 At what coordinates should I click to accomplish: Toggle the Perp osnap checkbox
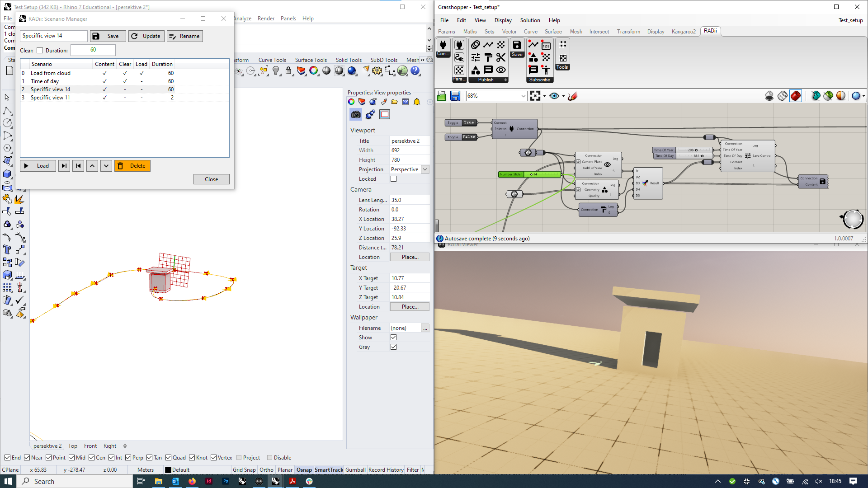tap(128, 458)
